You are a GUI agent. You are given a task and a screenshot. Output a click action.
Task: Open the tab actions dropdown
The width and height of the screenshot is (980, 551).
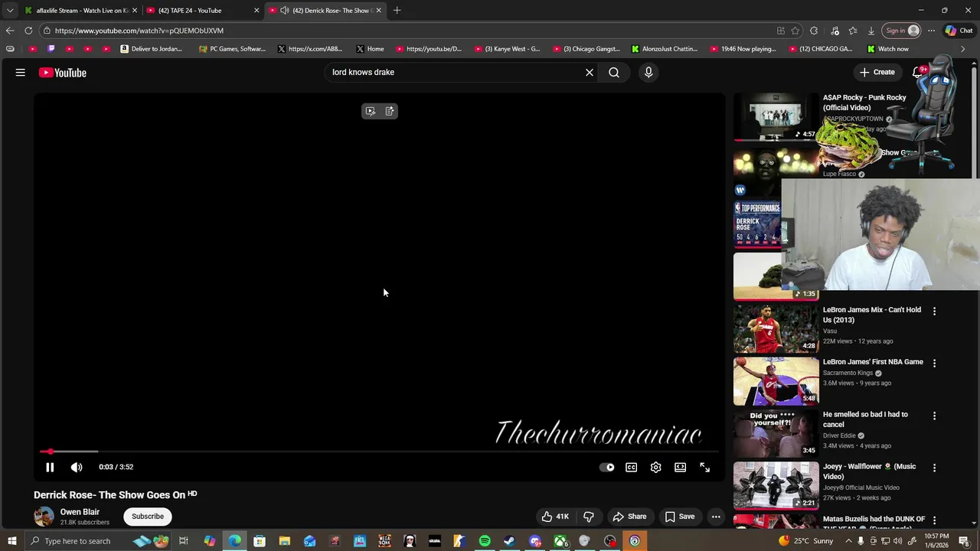point(9,10)
